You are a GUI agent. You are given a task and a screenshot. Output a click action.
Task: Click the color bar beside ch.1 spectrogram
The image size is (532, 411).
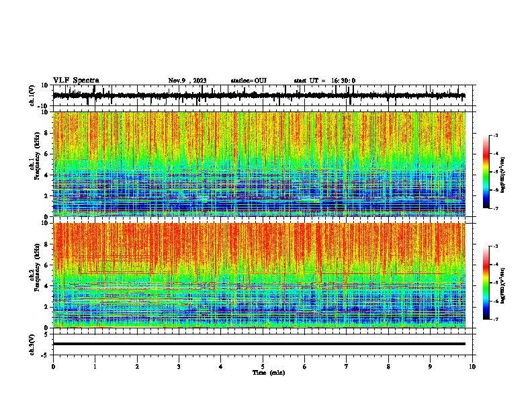click(x=486, y=172)
